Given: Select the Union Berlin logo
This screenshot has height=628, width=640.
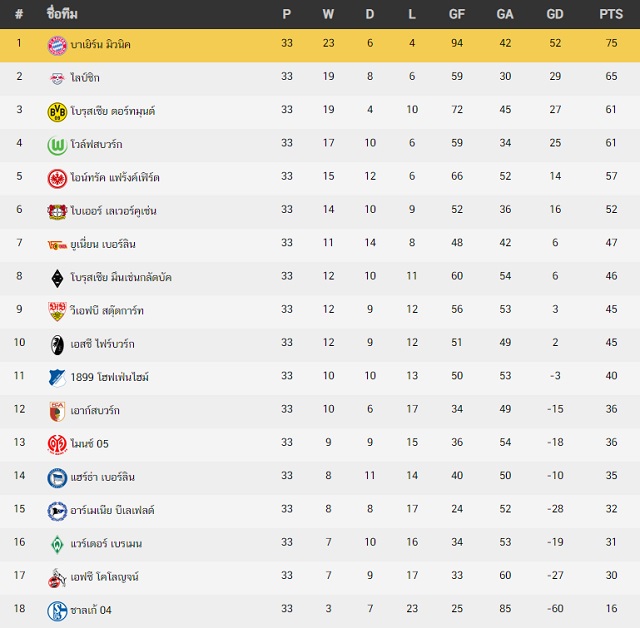Looking at the screenshot, I should coord(57,245).
